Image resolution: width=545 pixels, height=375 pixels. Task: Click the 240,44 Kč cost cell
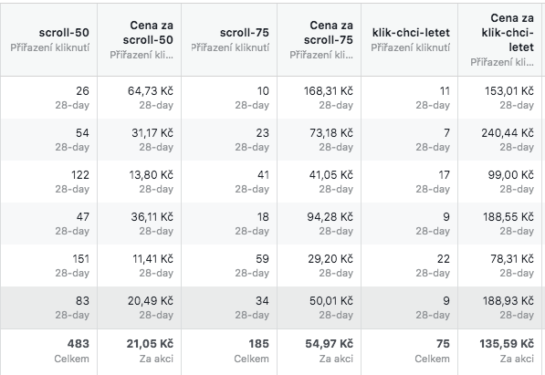point(499,140)
